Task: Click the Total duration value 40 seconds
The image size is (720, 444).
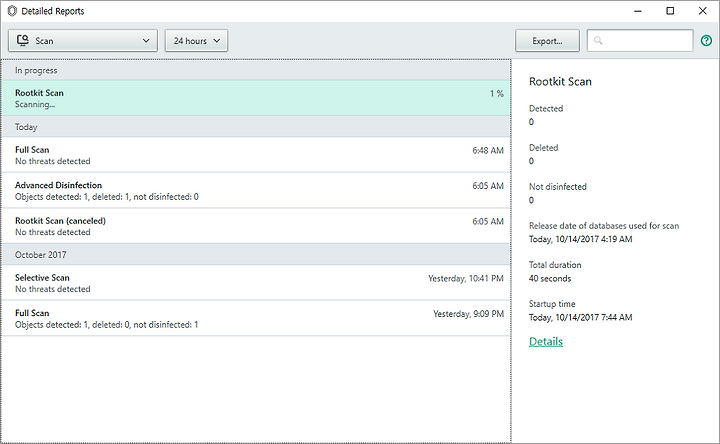Action: [550, 278]
